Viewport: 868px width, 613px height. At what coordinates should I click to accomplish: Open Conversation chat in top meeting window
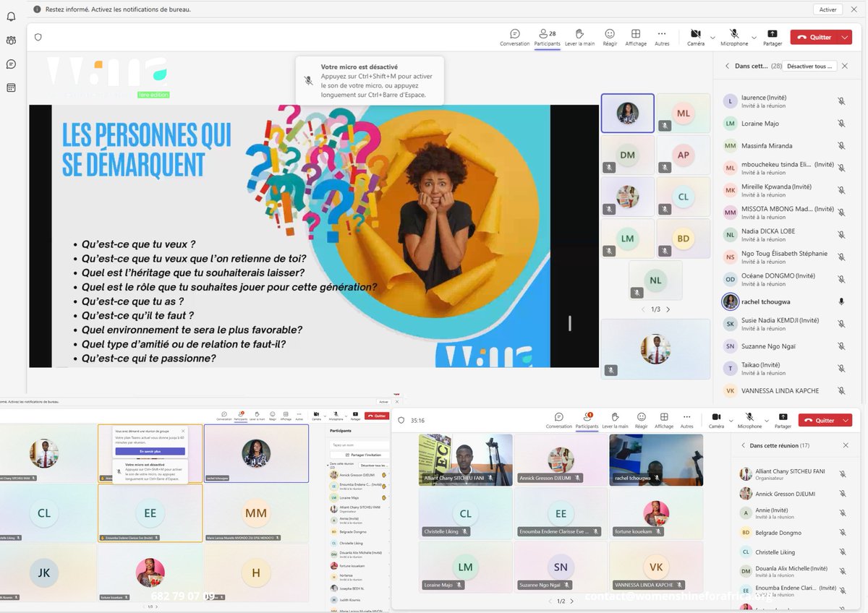514,38
